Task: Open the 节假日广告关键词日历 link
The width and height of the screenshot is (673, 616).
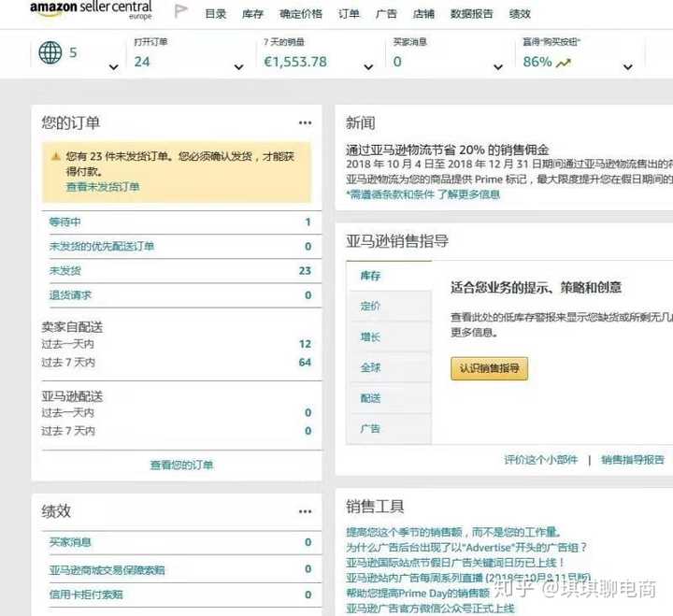Action: pos(455,563)
